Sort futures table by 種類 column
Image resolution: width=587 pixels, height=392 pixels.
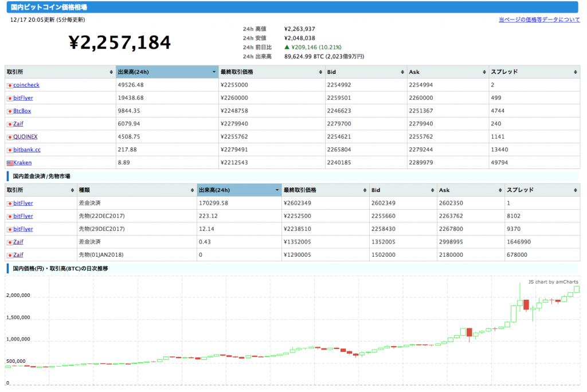pos(137,190)
